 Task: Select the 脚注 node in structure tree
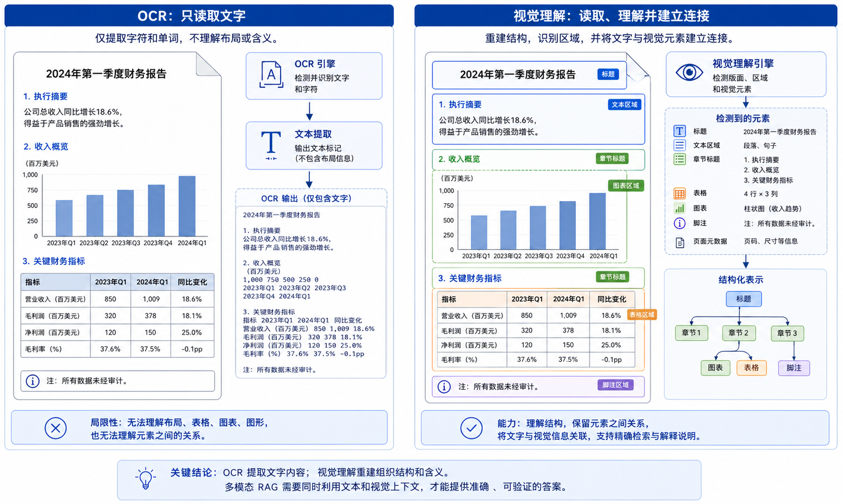pos(794,368)
